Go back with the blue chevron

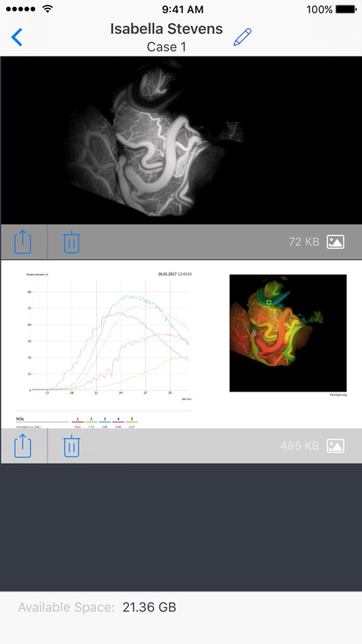coord(17,37)
